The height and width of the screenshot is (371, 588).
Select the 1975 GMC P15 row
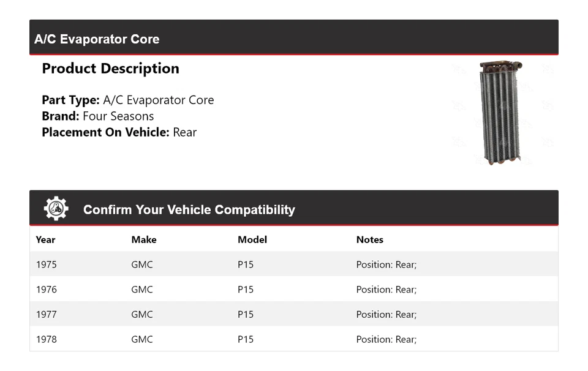coord(294,264)
